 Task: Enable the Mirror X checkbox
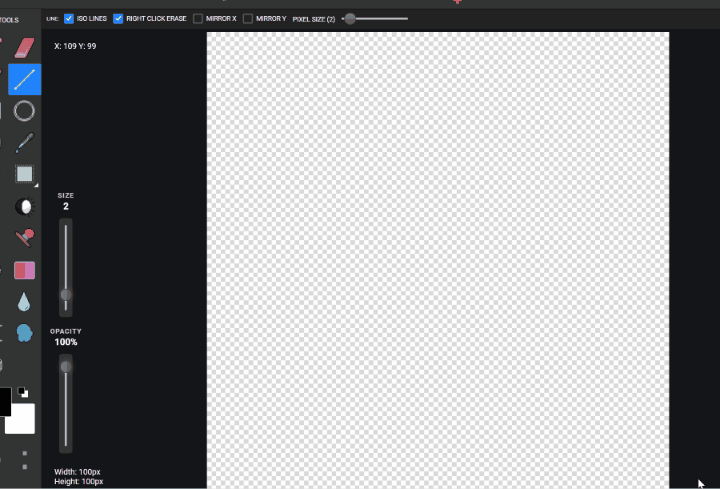coord(198,19)
